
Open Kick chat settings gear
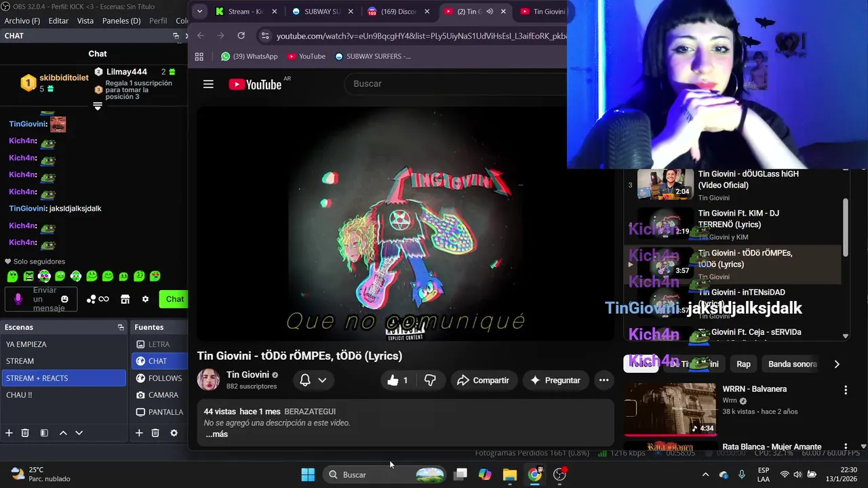tap(145, 299)
